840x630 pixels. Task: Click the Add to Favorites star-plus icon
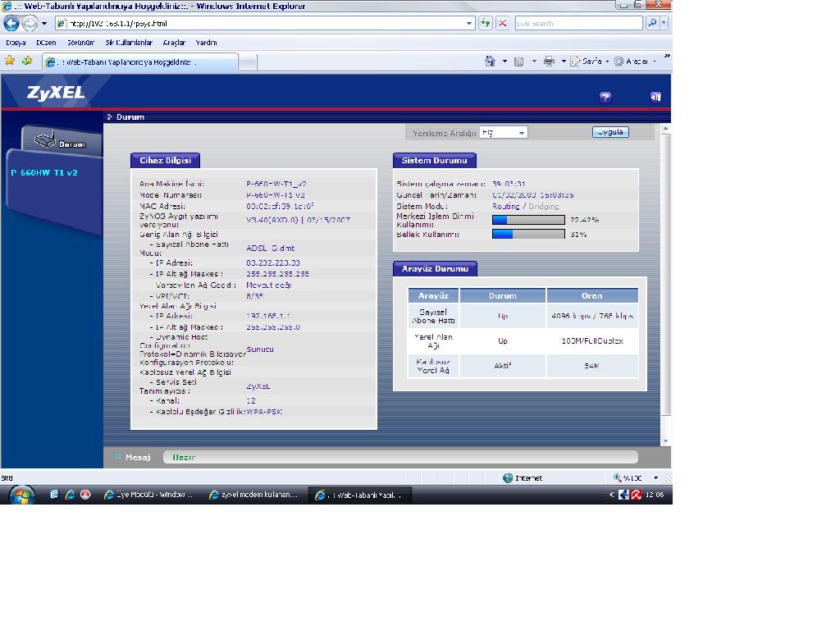(x=27, y=61)
